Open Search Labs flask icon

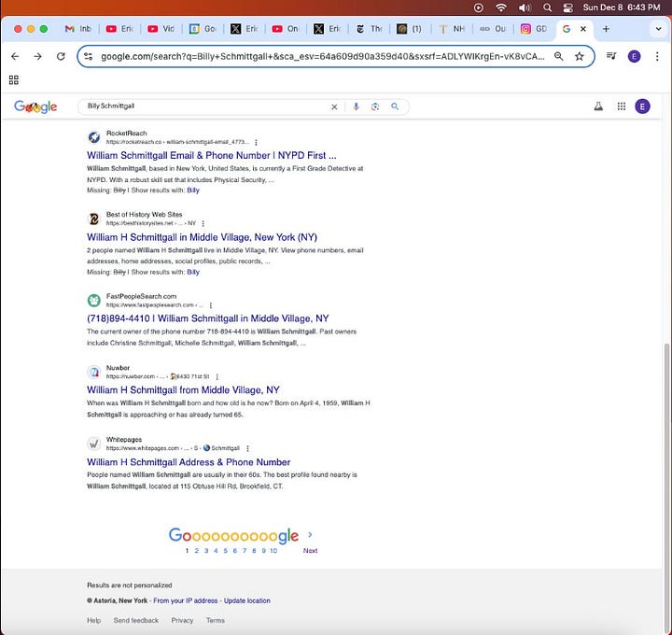coord(598,106)
